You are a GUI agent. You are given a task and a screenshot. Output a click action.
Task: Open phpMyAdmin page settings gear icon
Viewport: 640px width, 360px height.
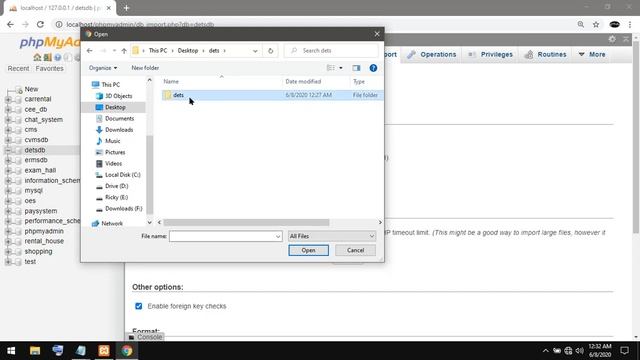coord(612,39)
